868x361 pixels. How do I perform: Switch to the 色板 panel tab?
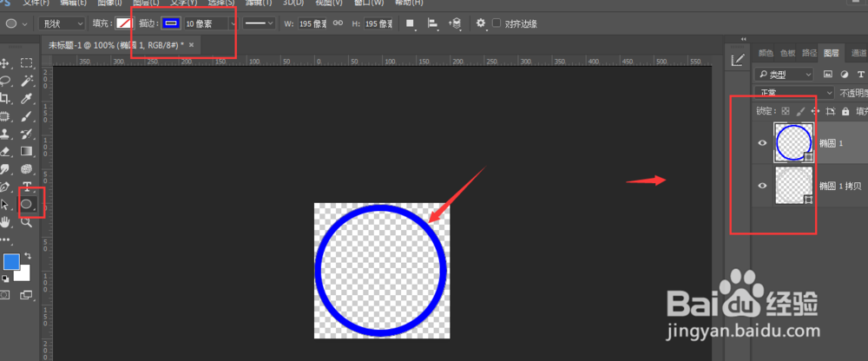pos(787,53)
